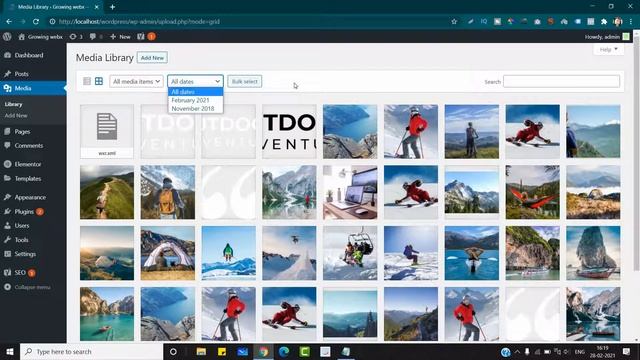Click New in admin bar
The image size is (640, 360).
120,36
